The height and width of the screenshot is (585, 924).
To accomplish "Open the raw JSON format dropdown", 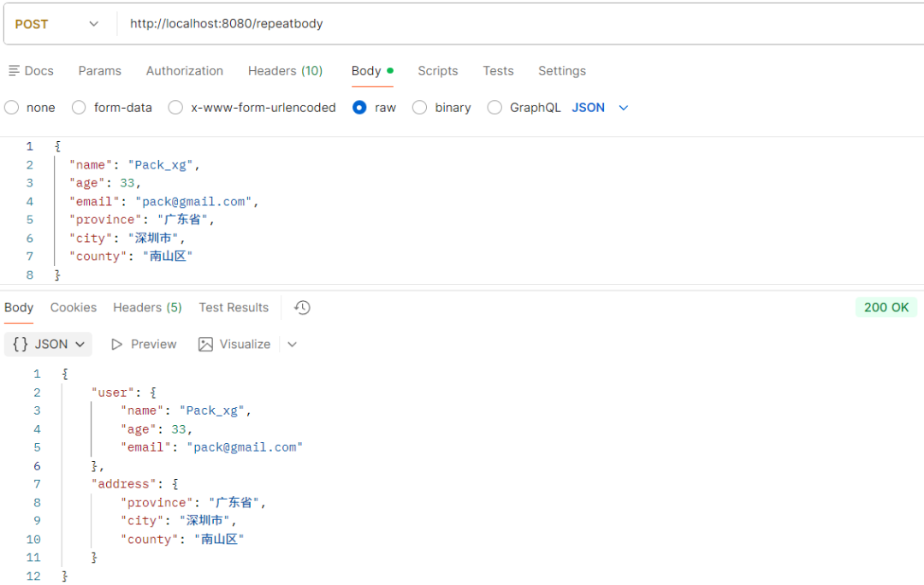I will (x=600, y=108).
